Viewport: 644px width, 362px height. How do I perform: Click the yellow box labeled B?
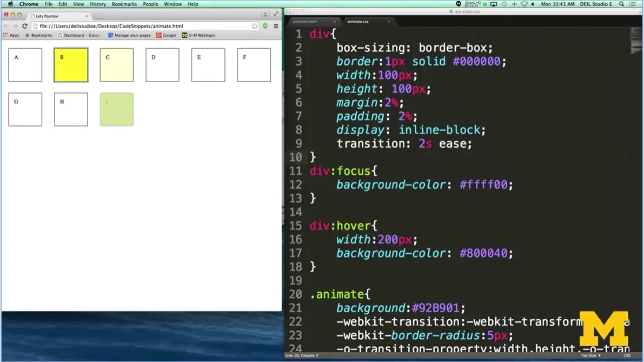coord(71,65)
